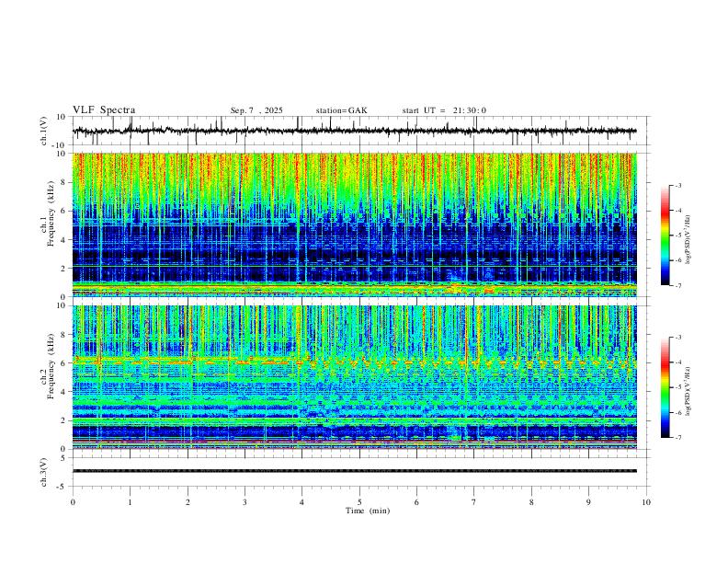Click the log(PSD) label beside ch.1 colorbar
Screen dimensions: 728x563
point(688,240)
